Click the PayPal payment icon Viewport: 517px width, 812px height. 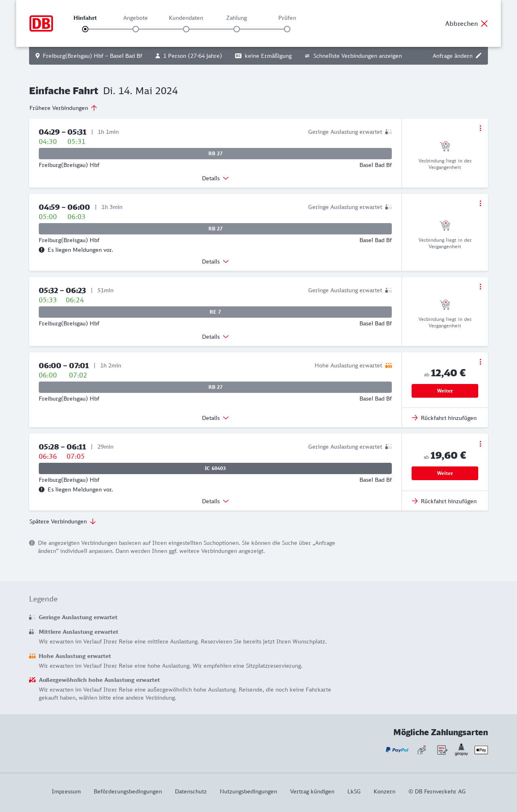point(397,750)
